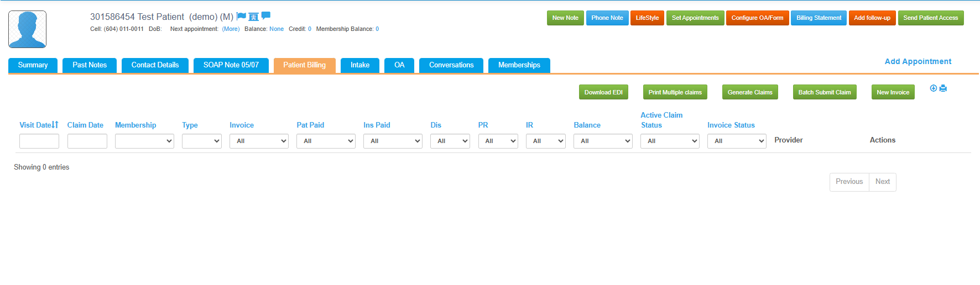Click the Next pagination button

coord(883,182)
